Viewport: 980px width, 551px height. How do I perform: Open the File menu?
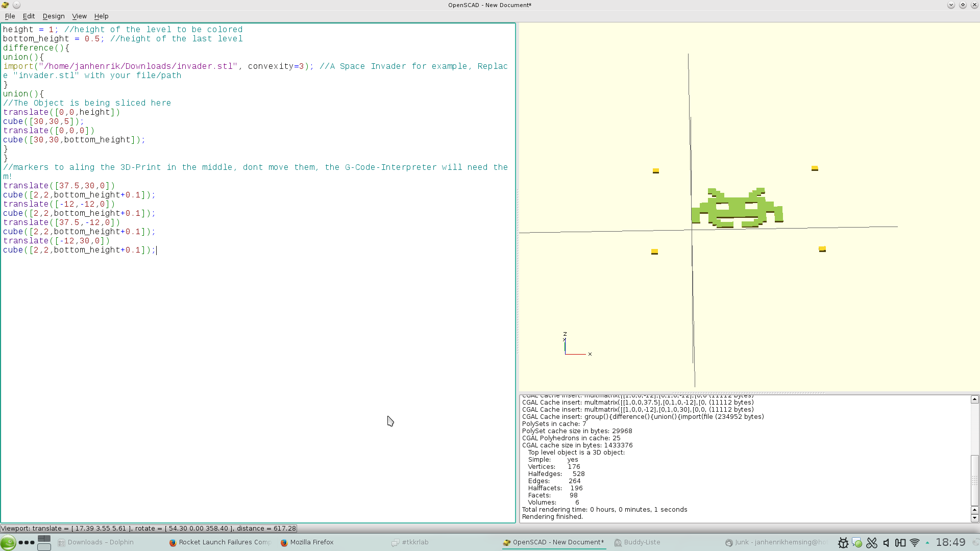10,16
